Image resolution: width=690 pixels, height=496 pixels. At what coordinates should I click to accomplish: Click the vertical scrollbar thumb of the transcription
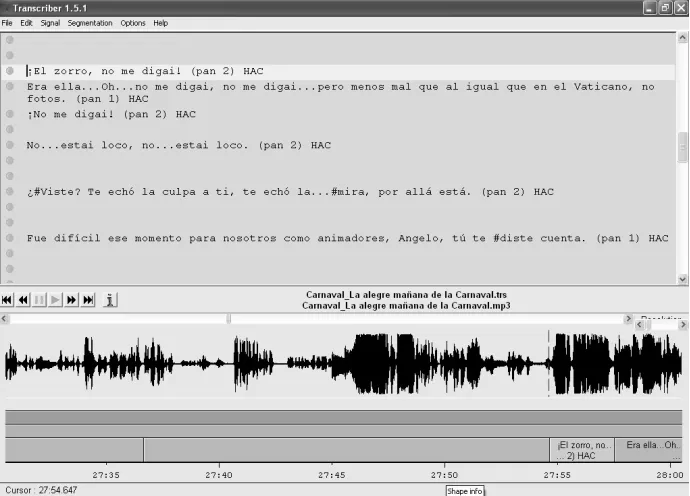[x=683, y=147]
